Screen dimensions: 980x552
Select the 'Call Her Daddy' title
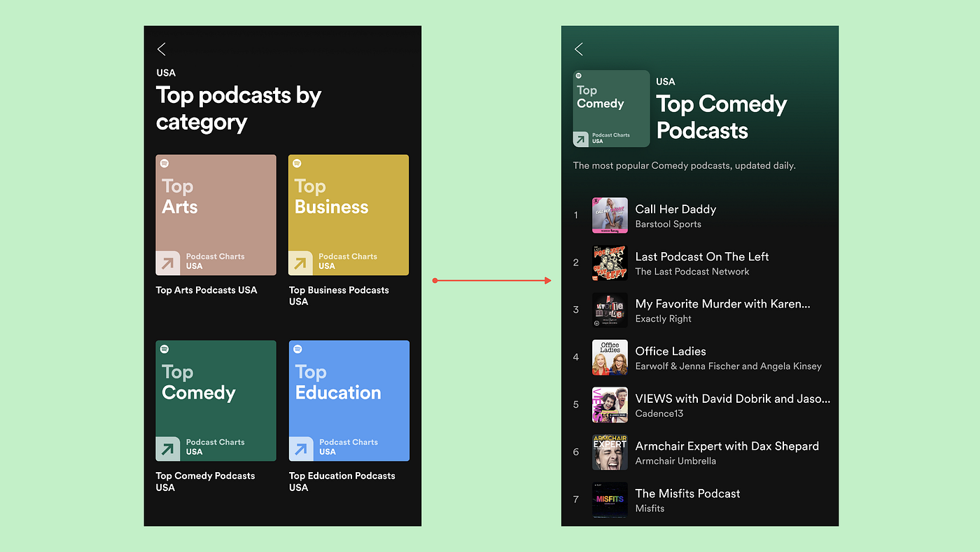point(675,209)
